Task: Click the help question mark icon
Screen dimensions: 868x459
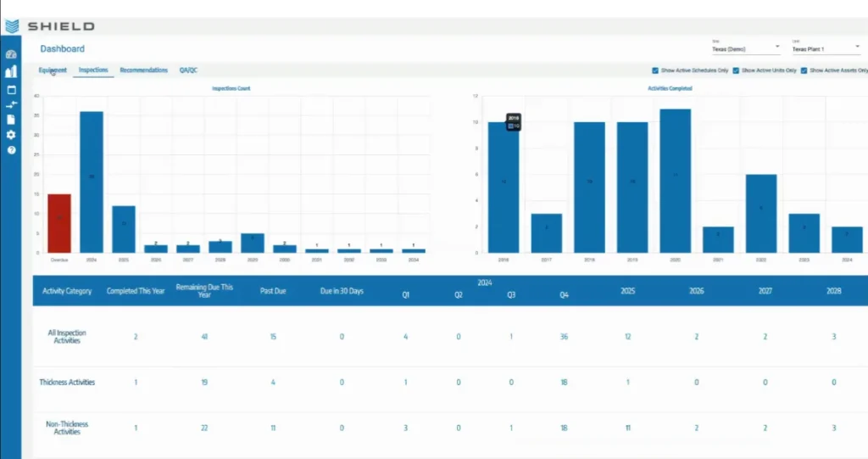Action: point(11,150)
